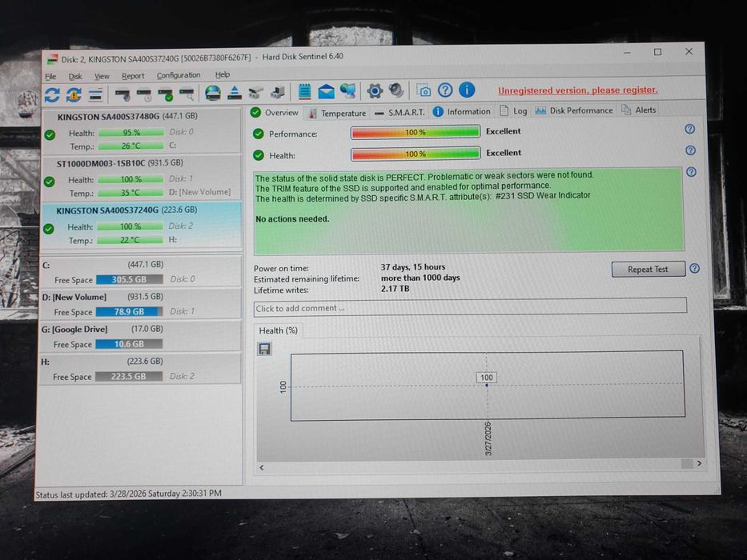
Task: Select the G: [Google Drive] partition entry
Action: pyautogui.click(x=139, y=336)
